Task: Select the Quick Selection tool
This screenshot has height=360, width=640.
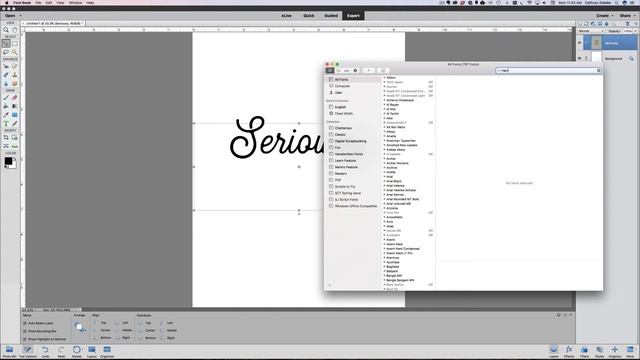Action: point(15,52)
